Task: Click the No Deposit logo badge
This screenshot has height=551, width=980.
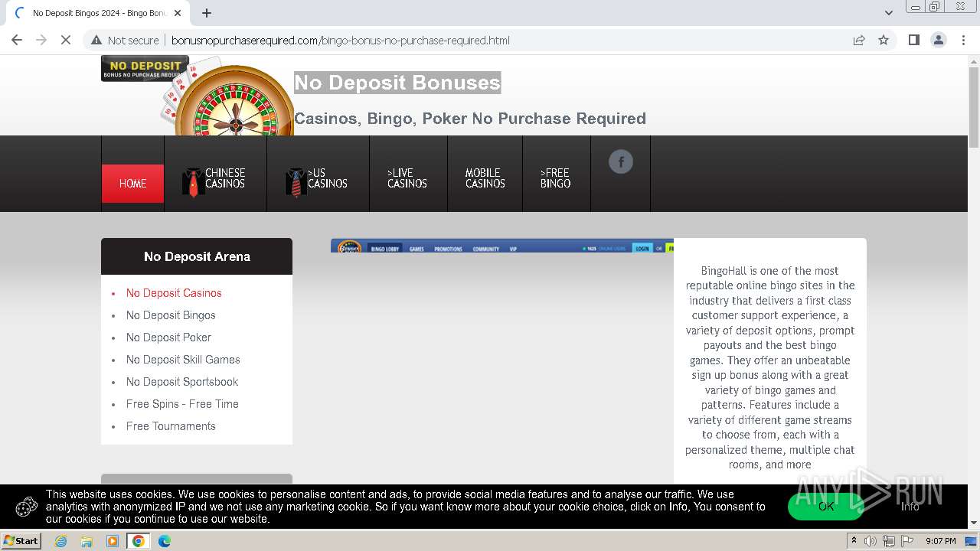Action: 145,69
